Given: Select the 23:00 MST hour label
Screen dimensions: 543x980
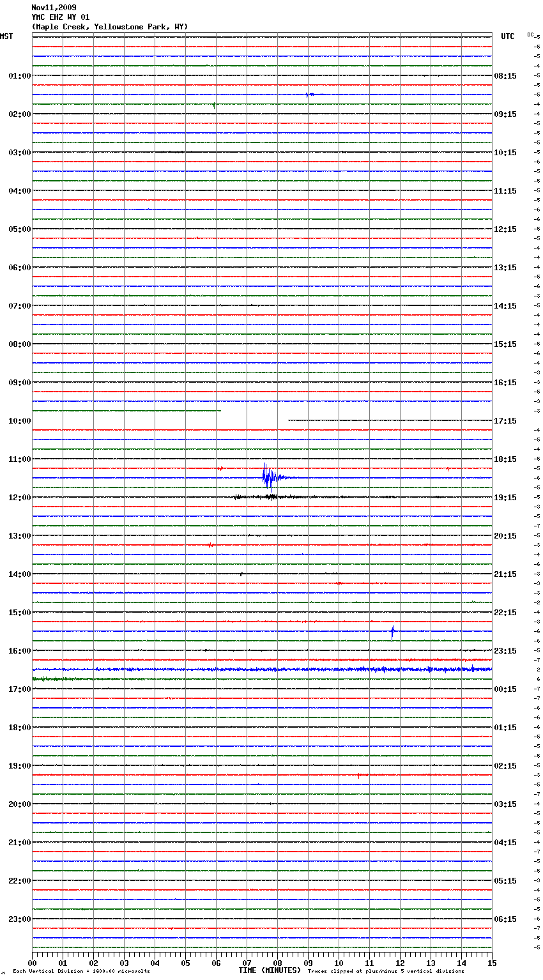Looking at the screenshot, I should coord(20,919).
